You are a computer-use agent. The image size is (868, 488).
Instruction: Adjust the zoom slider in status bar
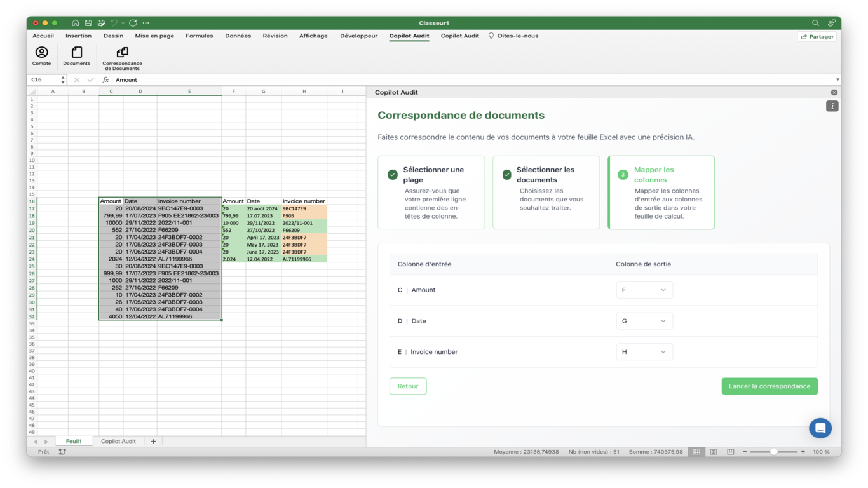click(773, 452)
